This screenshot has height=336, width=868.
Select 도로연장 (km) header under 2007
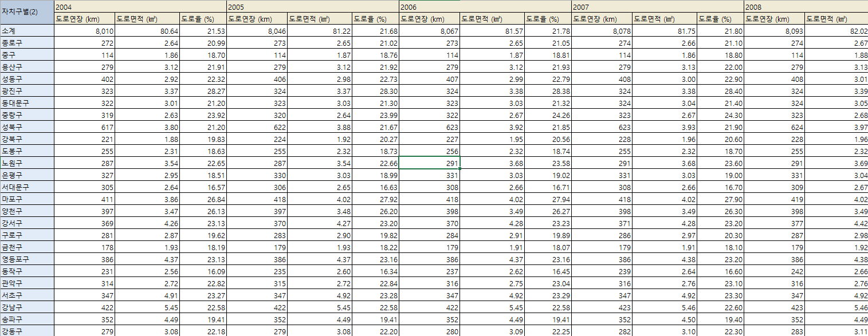click(x=602, y=19)
